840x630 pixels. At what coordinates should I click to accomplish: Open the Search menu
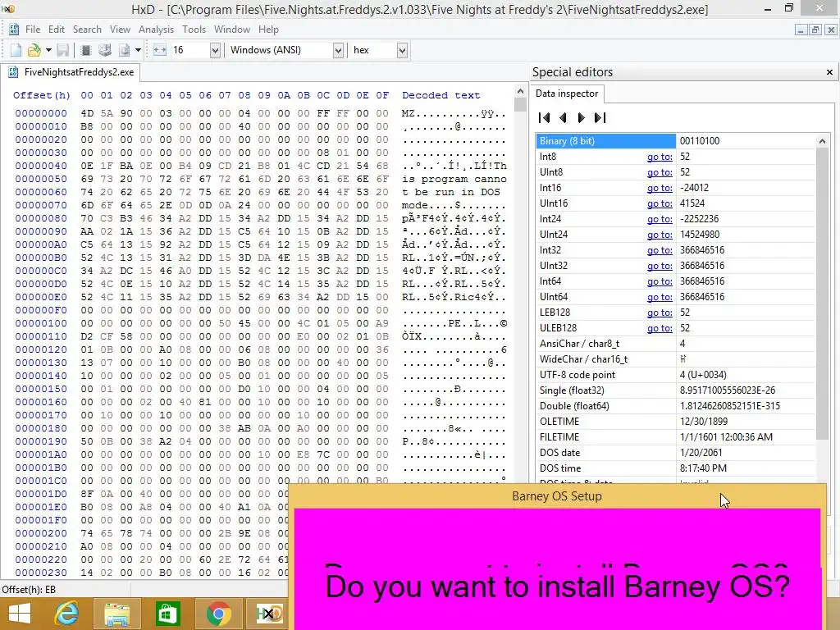tap(87, 30)
